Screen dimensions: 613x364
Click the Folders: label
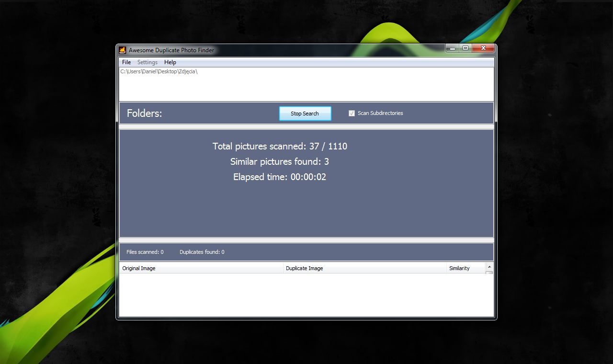(x=145, y=114)
